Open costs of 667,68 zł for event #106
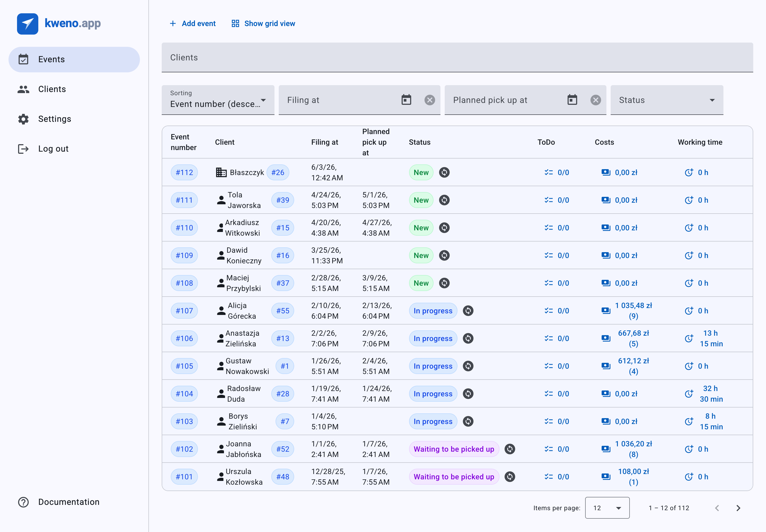 point(625,338)
